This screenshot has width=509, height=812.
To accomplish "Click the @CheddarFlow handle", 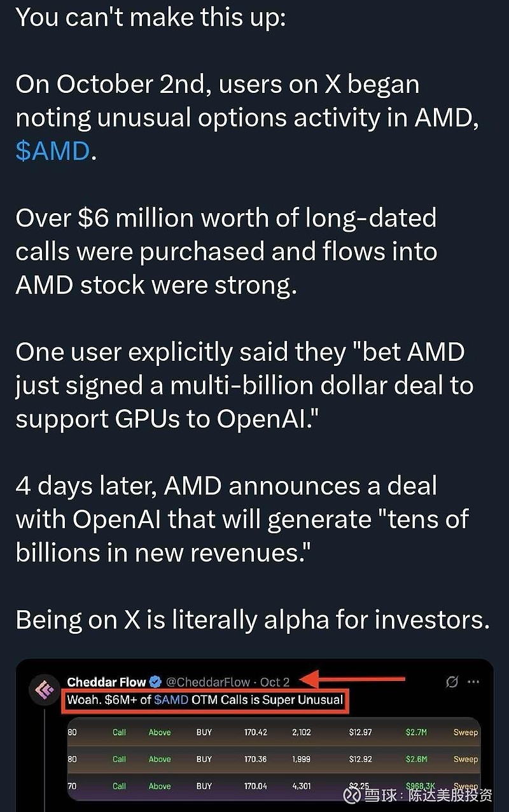I will tap(207, 682).
